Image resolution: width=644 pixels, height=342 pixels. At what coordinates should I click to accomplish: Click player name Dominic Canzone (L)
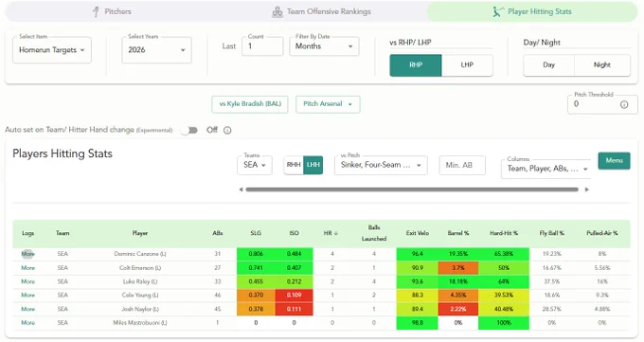coord(140,254)
